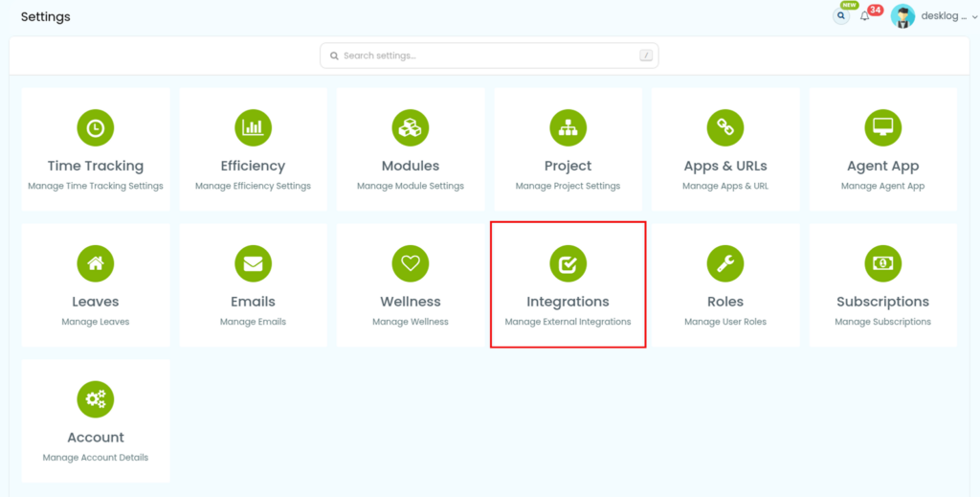
Task: Click the Agent App monitor icon
Action: [x=882, y=127]
